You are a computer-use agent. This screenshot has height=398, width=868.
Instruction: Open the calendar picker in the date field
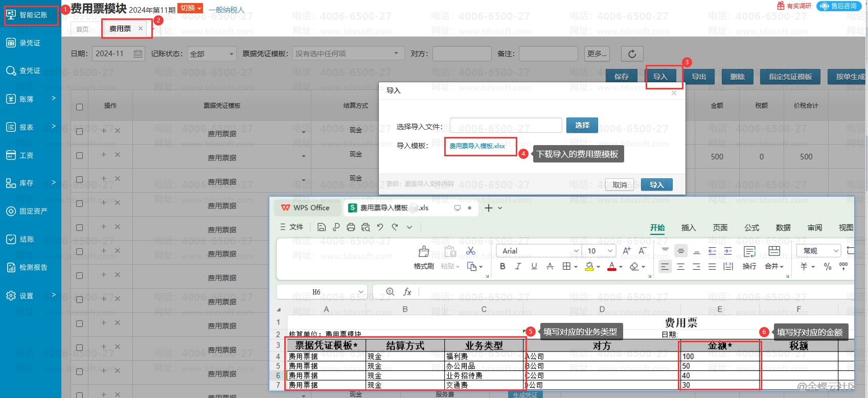click(x=138, y=54)
